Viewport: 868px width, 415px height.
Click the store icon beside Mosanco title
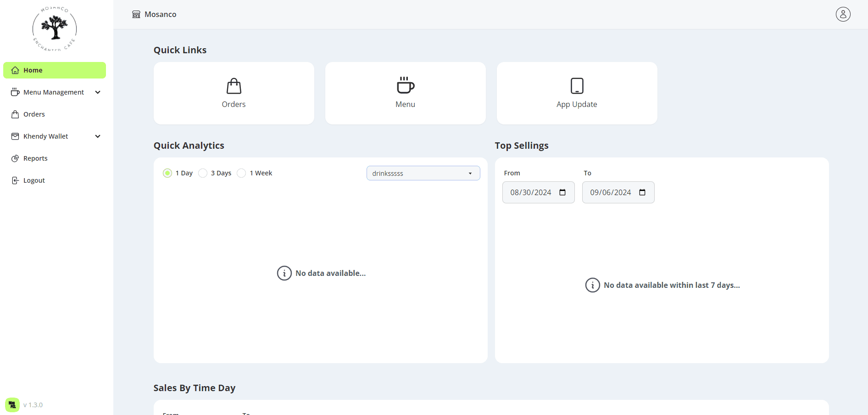click(x=136, y=14)
